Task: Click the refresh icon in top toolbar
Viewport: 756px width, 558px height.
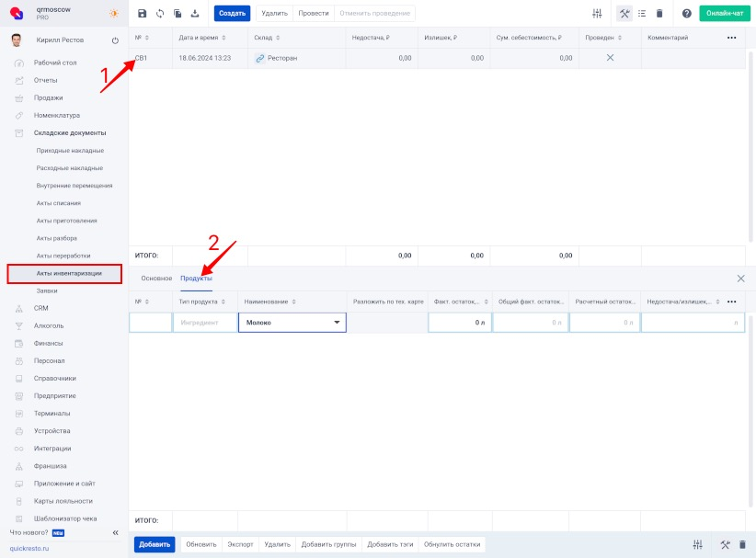Action: pyautogui.click(x=159, y=14)
